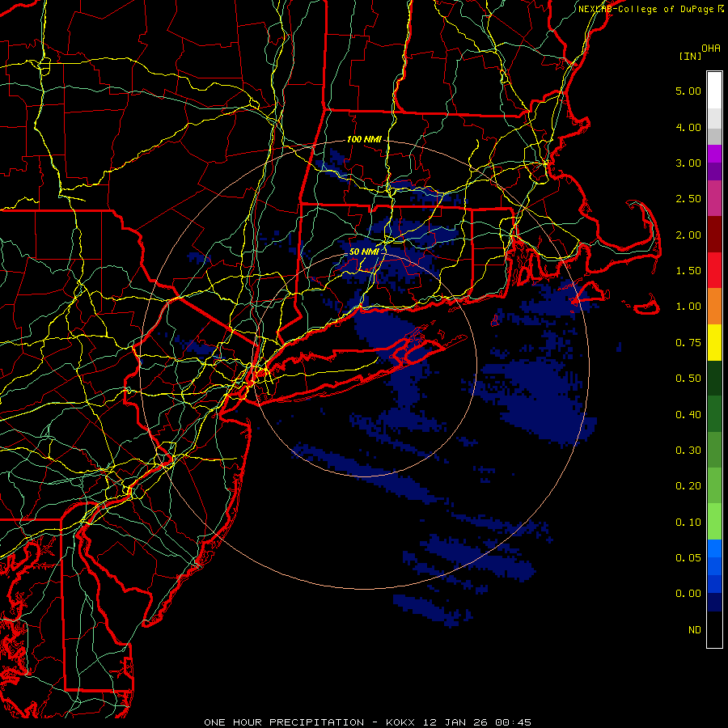This screenshot has height=728, width=728.
Task: Select the 0.75 legend value
Action: pos(688,343)
